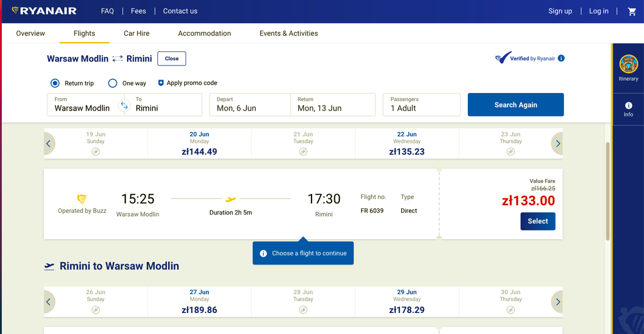Open the Depart date picker
This screenshot has width=644, height=334.
point(250,105)
